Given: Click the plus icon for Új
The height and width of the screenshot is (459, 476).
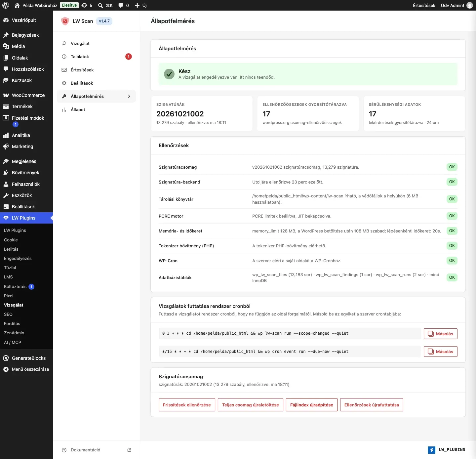Looking at the screenshot, I should pos(137,5).
